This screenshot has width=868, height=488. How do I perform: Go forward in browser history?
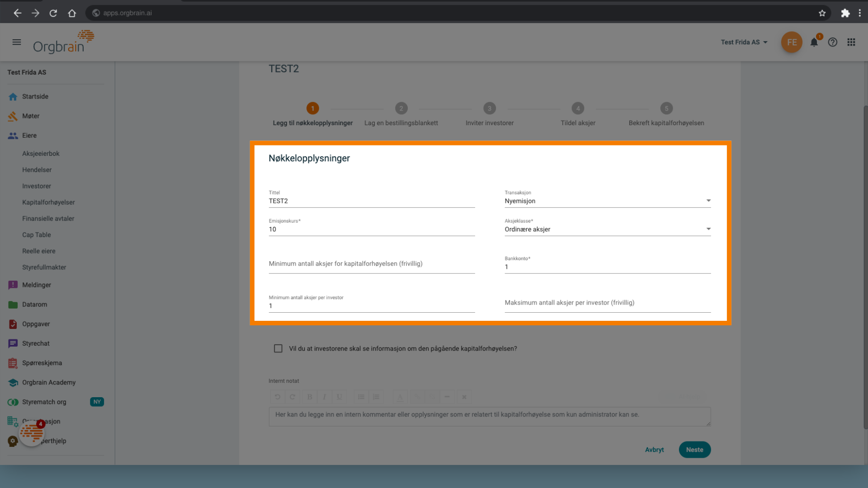pos(35,13)
